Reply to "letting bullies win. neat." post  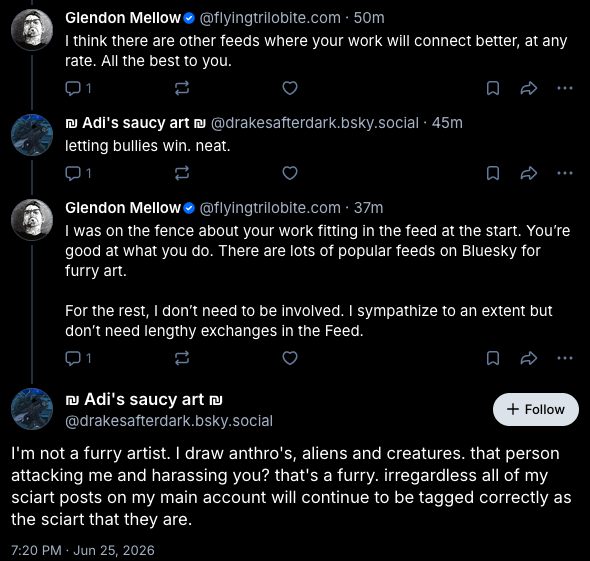coord(78,173)
